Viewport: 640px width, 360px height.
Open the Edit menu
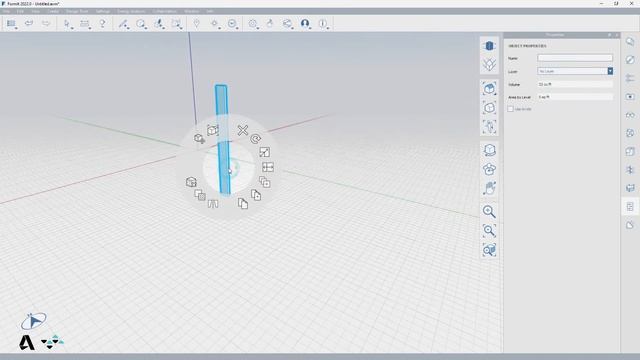[20, 11]
